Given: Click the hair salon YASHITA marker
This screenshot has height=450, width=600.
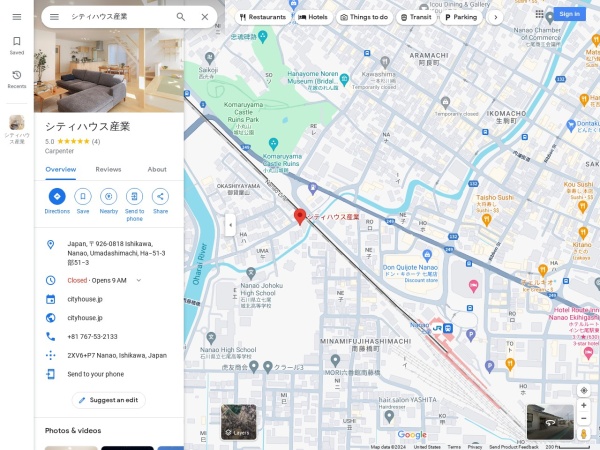Looking at the screenshot, I should (x=389, y=416).
